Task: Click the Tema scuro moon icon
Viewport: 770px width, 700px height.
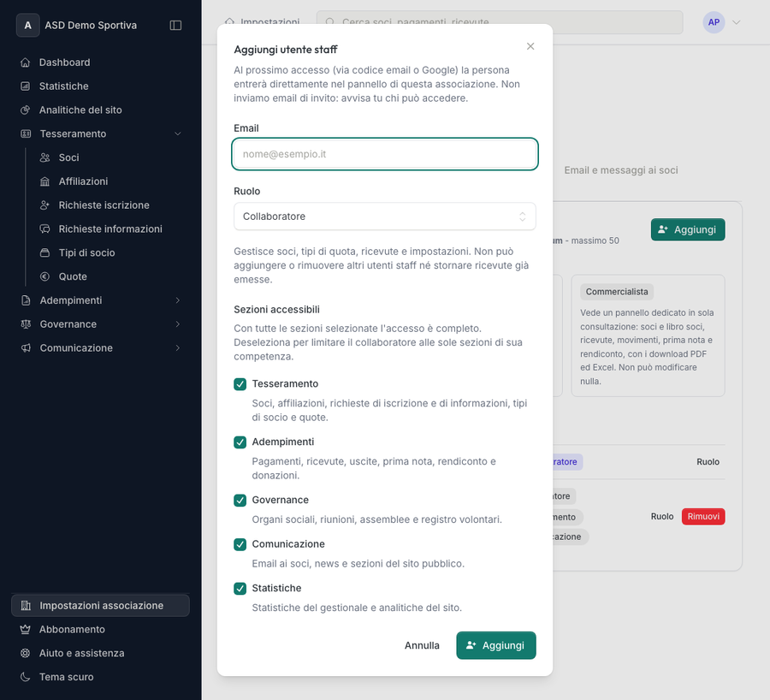Action: [26, 677]
